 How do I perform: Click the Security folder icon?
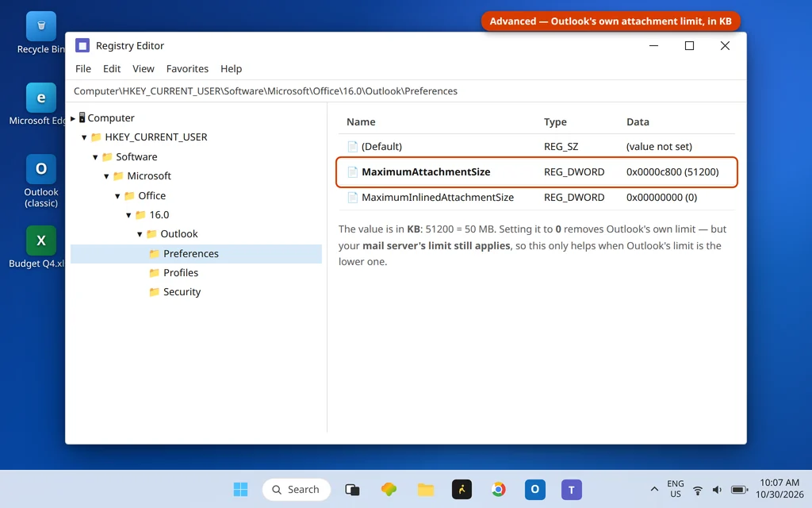(155, 292)
